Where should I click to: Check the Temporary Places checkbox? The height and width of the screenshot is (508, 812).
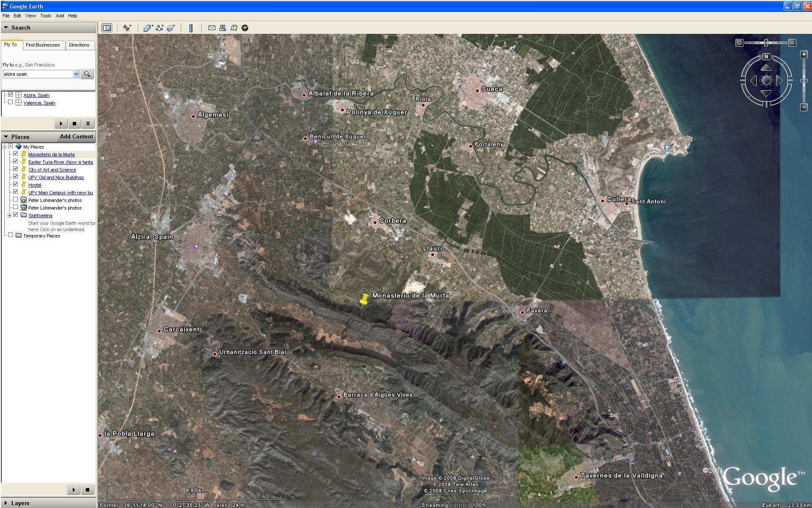(11, 235)
